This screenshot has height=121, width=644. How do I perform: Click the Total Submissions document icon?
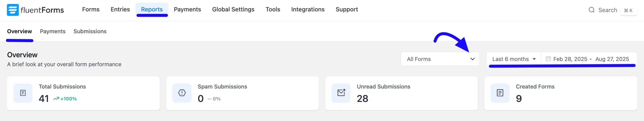click(23, 93)
